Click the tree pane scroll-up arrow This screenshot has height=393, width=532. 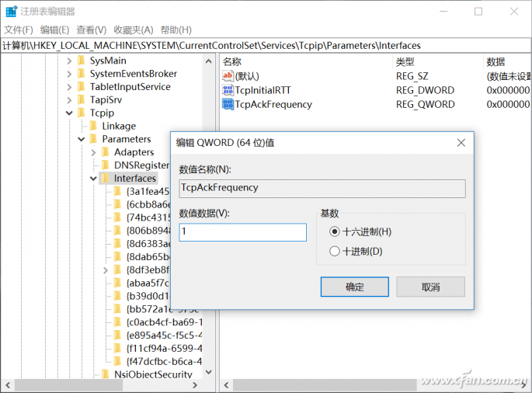click(209, 61)
